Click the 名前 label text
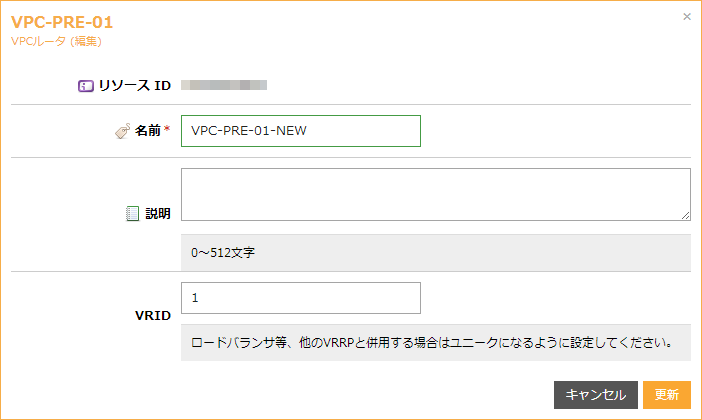The width and height of the screenshot is (702, 420). click(x=147, y=131)
